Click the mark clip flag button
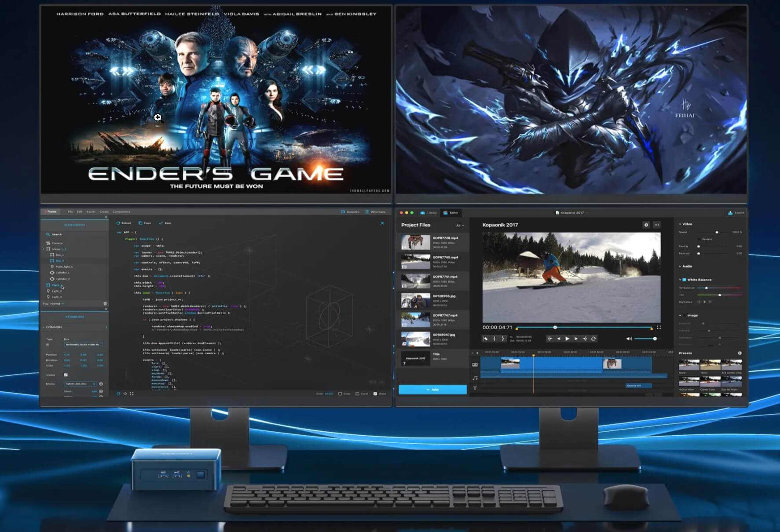The image size is (780, 532). click(486, 339)
